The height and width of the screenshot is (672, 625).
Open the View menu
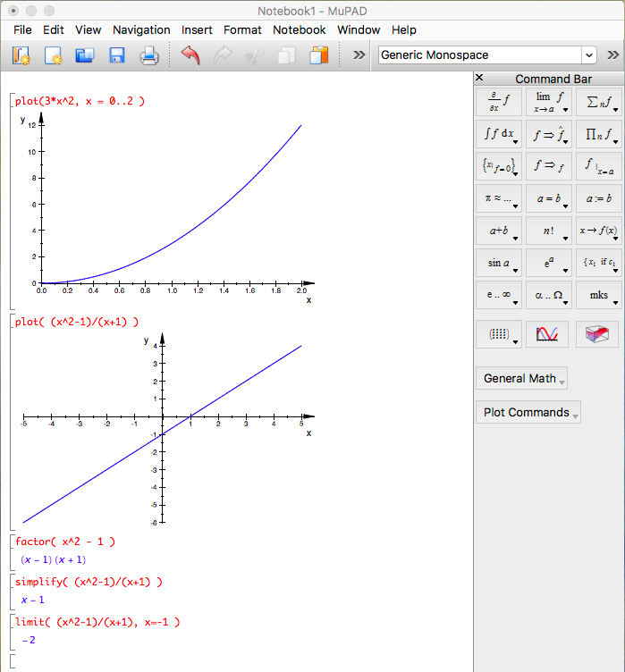point(88,30)
